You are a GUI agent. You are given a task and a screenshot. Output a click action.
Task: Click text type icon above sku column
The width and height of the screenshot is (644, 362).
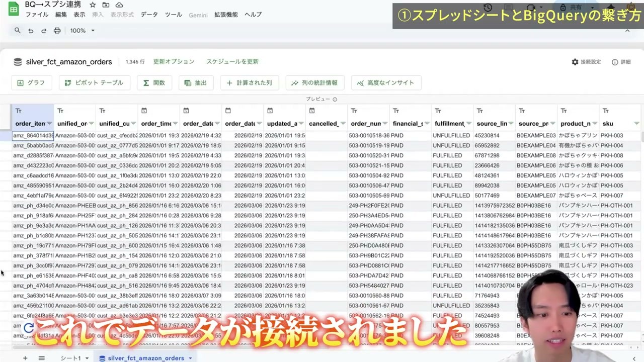pyautogui.click(x=606, y=111)
